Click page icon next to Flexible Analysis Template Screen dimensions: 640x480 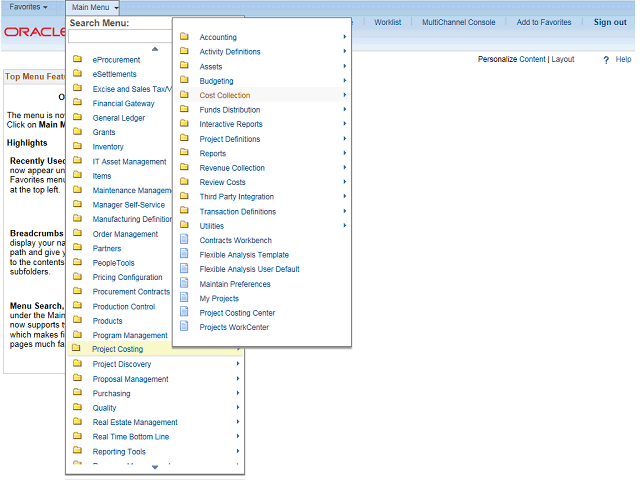[184, 253]
